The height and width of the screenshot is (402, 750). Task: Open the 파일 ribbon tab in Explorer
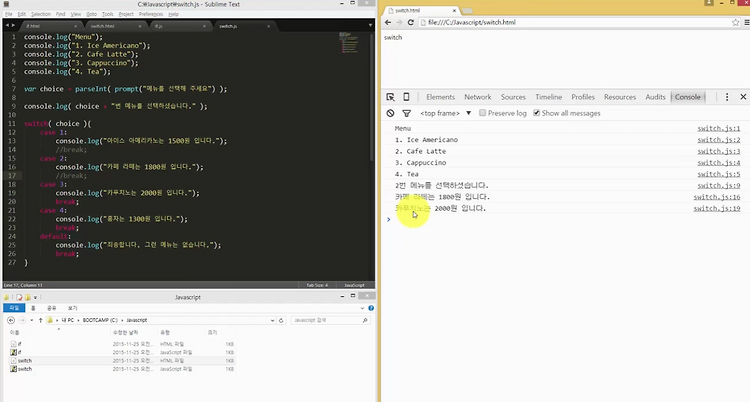14,308
